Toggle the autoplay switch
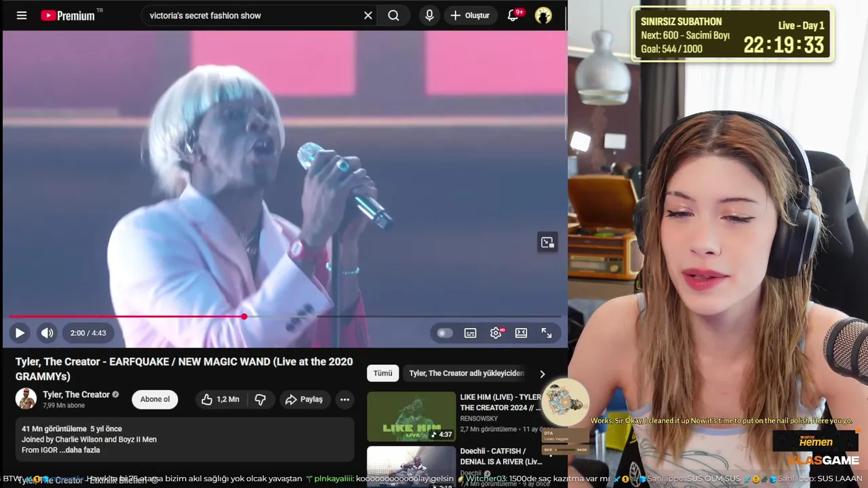The height and width of the screenshot is (488, 868). (445, 333)
